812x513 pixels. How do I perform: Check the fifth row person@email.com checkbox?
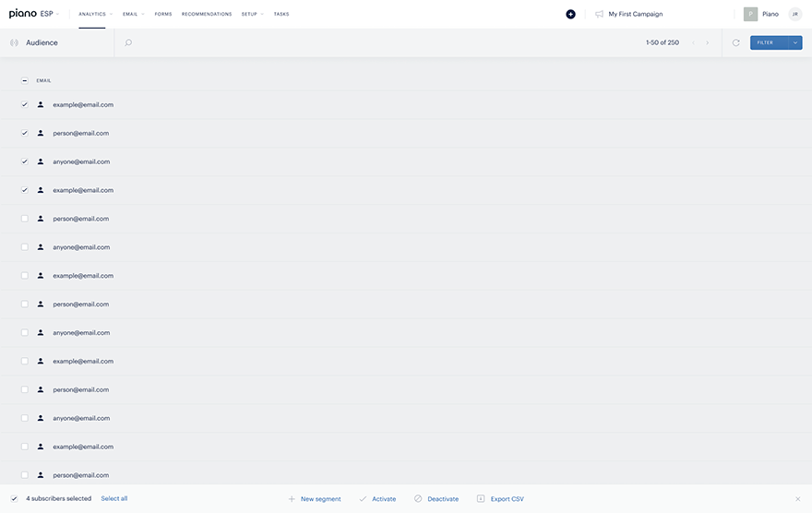[x=24, y=219]
